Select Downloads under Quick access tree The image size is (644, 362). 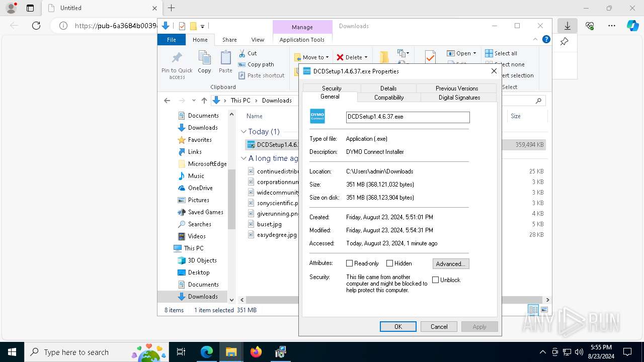[203, 128]
